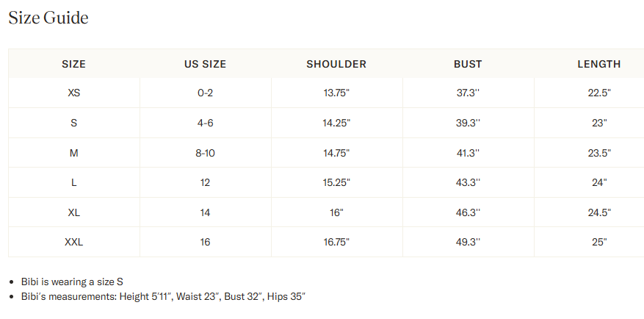The width and height of the screenshot is (644, 319).
Task: Click the 25" length cell
Action: click(599, 242)
